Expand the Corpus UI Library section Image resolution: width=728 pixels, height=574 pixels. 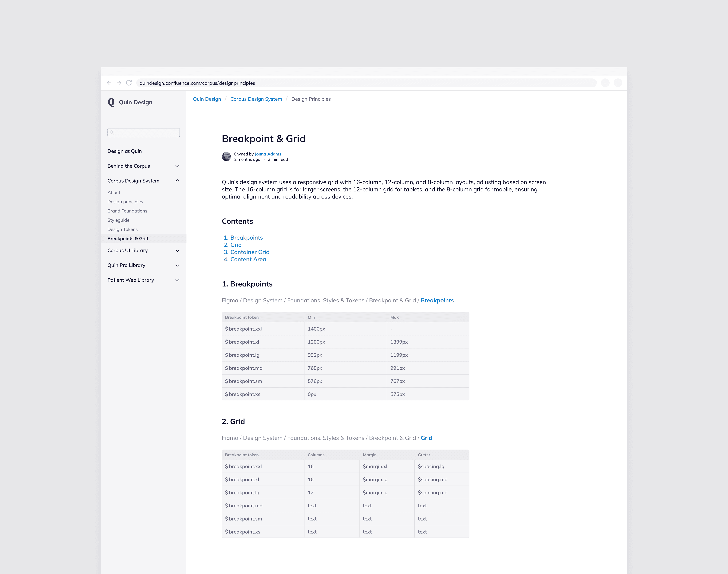point(177,250)
